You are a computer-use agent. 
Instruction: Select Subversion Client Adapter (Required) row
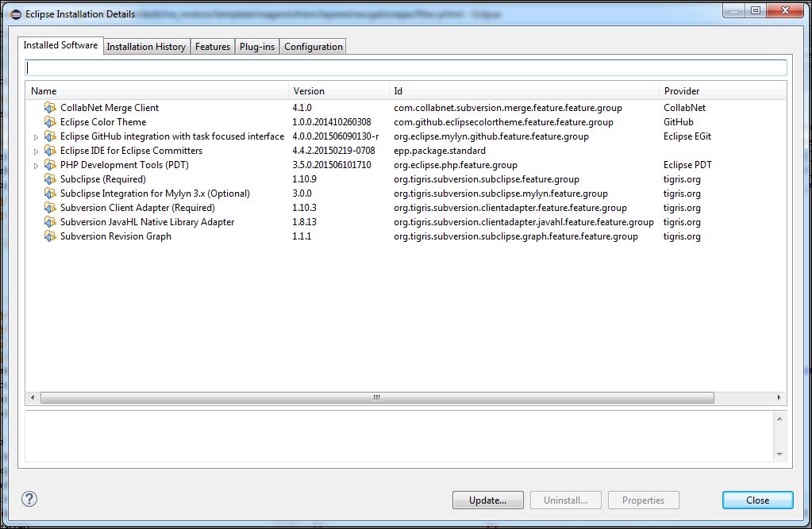(406, 208)
